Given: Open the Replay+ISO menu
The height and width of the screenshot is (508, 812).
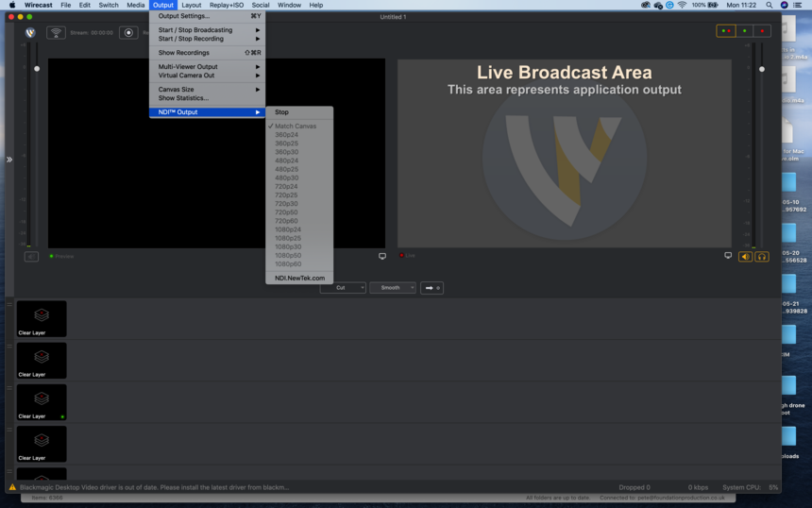Looking at the screenshot, I should tap(227, 5).
